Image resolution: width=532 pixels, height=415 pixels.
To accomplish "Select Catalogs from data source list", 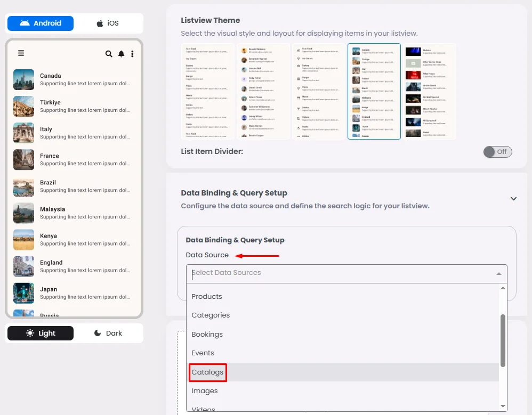I will click(208, 372).
